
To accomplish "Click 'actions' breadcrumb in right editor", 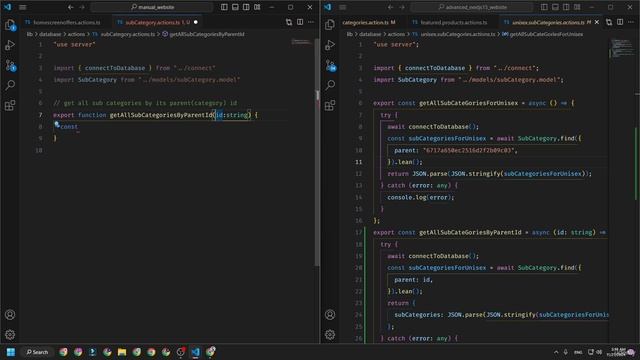I will 396,34.
